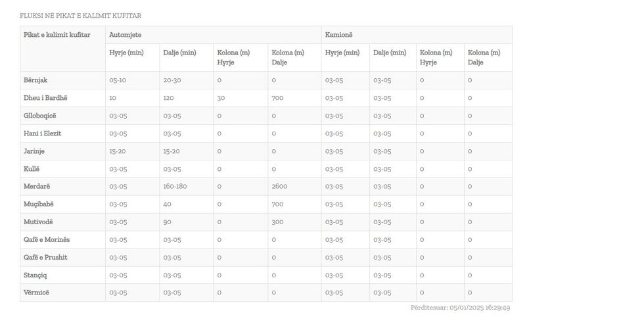
Task: Click the Kamionë column group header
Action: [x=339, y=35]
